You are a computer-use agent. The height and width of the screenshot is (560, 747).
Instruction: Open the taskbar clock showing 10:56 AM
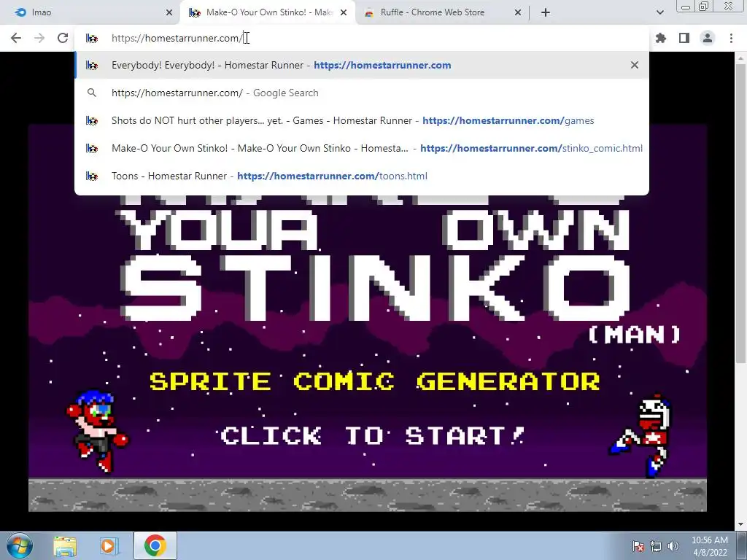710,546
